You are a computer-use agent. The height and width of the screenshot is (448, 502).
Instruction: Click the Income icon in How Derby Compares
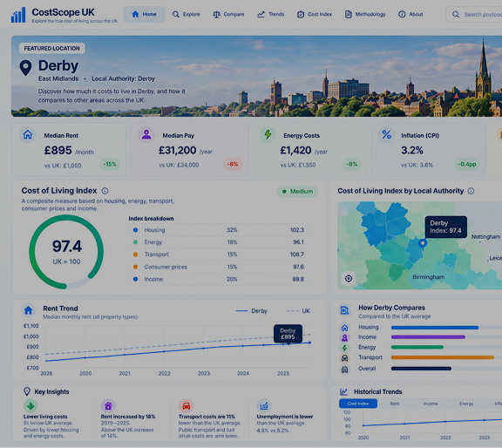[x=344, y=337]
